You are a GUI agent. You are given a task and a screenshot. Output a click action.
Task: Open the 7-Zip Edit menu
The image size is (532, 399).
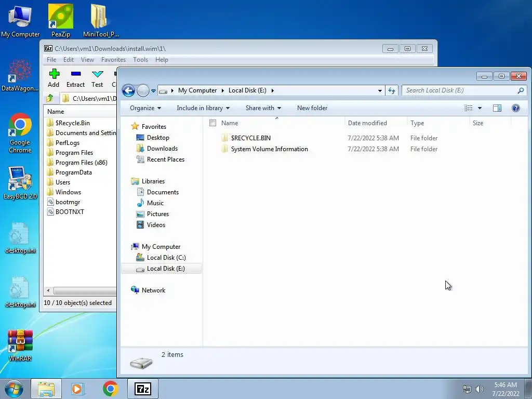[x=69, y=60]
